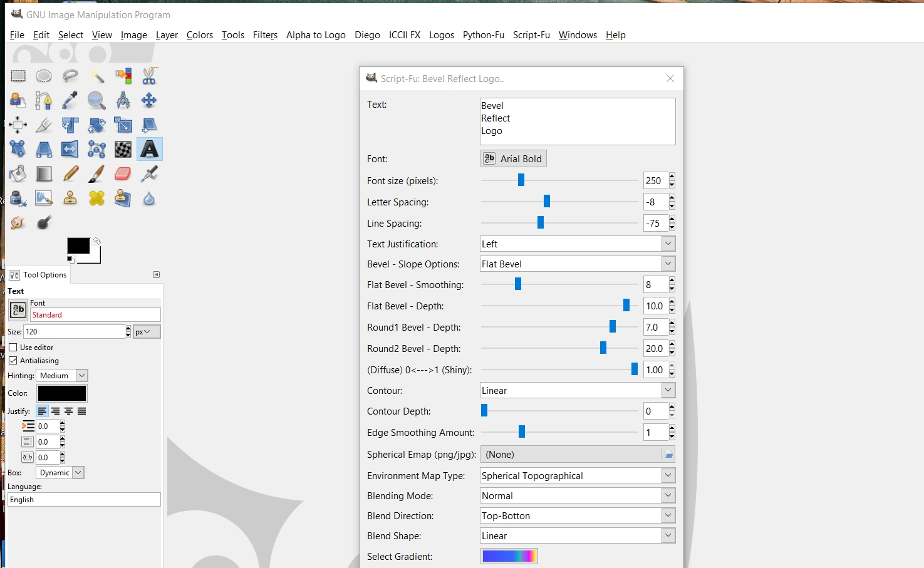Open the Text Justification dropdown

[578, 244]
